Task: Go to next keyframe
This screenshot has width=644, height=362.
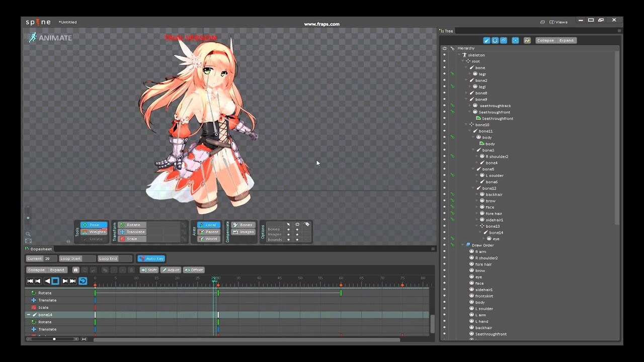Action: [65, 281]
